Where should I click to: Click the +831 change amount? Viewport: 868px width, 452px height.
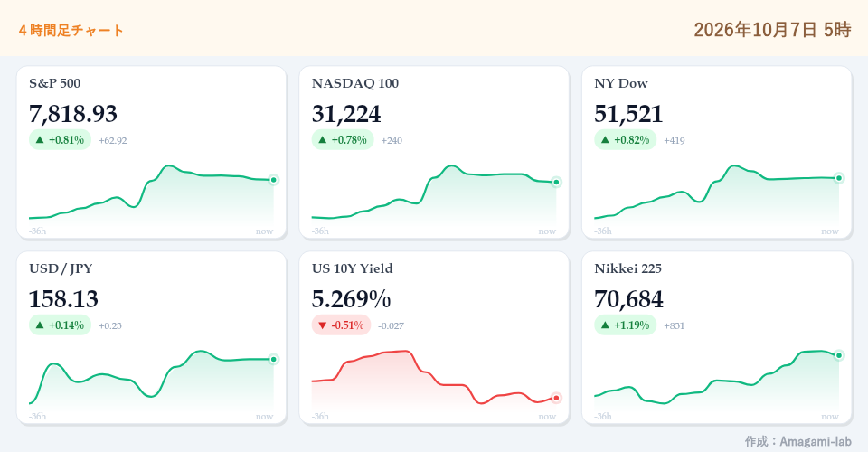tap(675, 325)
